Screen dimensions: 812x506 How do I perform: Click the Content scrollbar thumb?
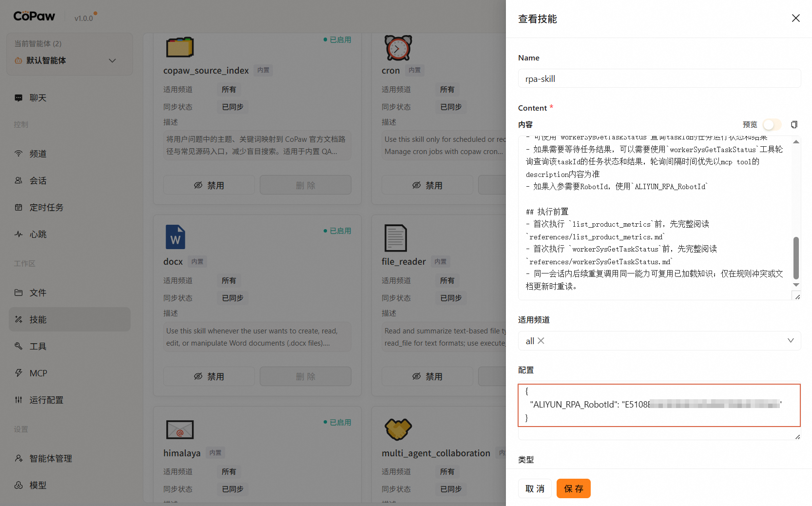(796, 258)
